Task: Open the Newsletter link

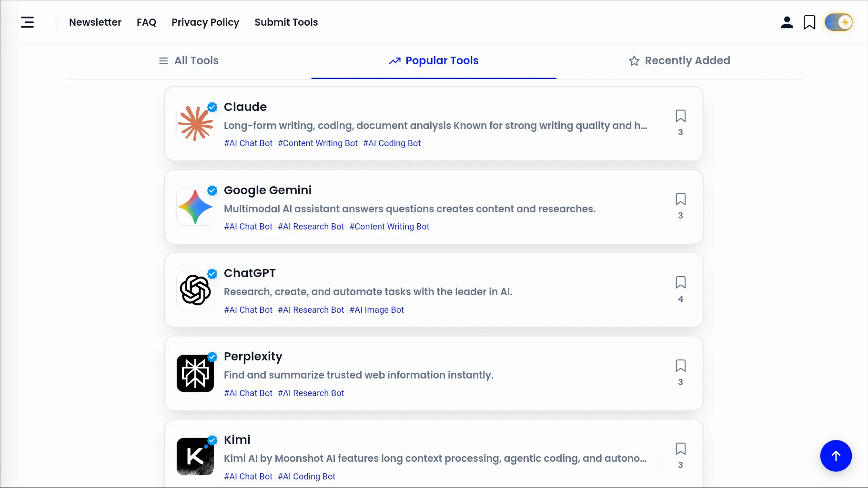Action: (95, 22)
